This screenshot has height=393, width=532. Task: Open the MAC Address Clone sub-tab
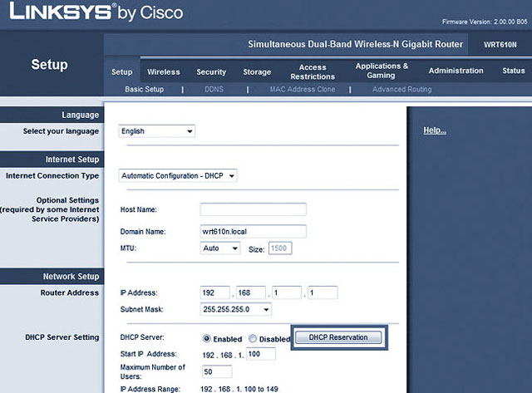(303, 89)
